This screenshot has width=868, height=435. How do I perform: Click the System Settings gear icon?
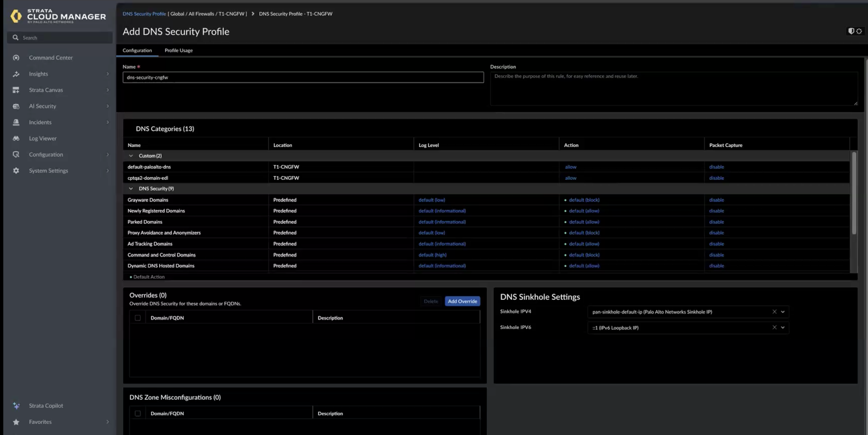point(16,171)
